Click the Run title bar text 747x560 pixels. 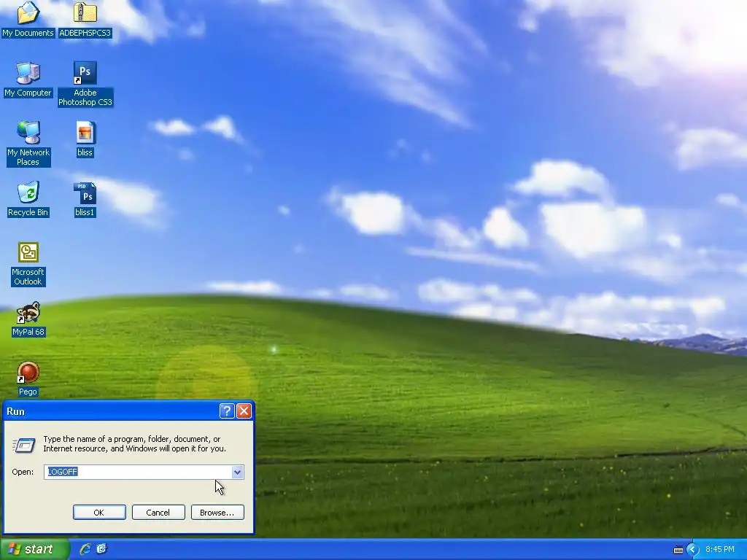tap(16, 411)
